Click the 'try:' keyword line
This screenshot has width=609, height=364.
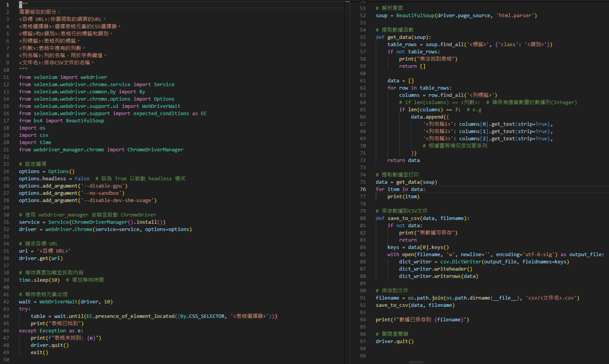(x=25, y=309)
